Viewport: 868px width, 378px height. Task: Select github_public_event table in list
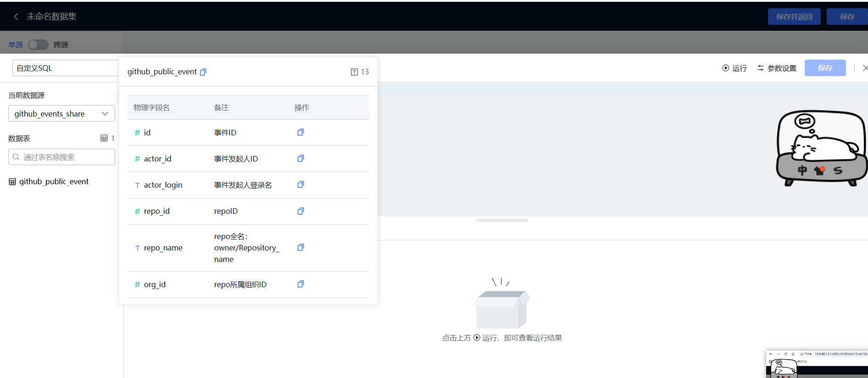click(54, 182)
